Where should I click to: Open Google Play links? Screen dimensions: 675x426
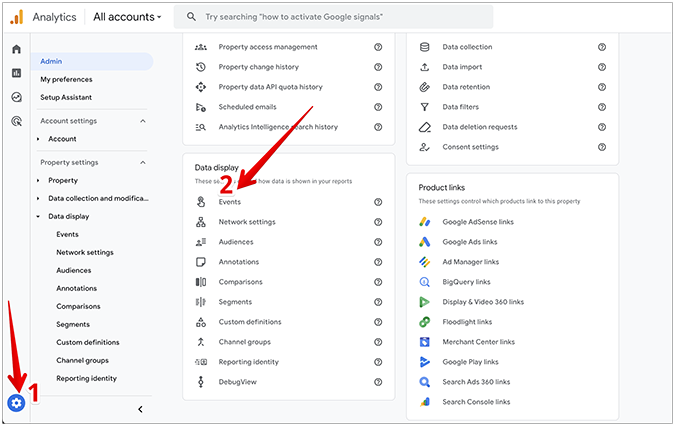pos(471,362)
